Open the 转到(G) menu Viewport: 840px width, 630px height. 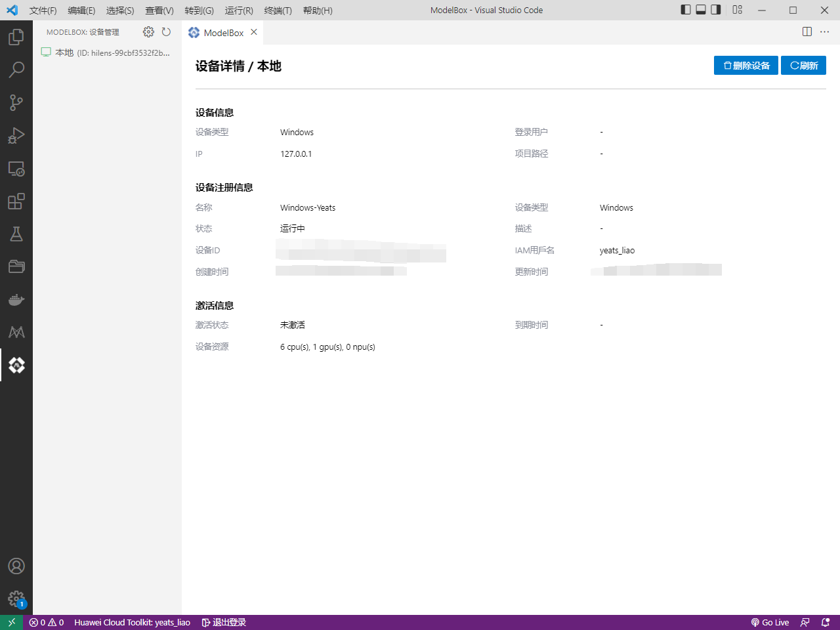coord(199,10)
